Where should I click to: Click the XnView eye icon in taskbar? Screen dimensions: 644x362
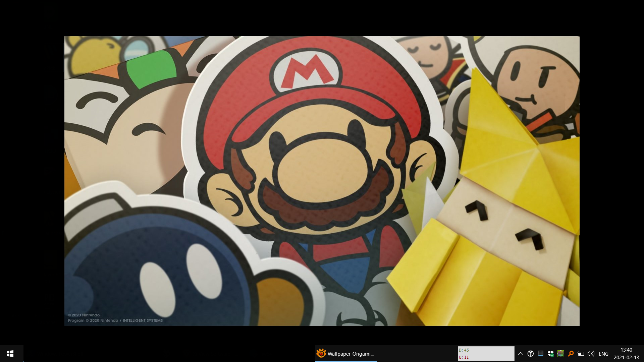[321, 353]
